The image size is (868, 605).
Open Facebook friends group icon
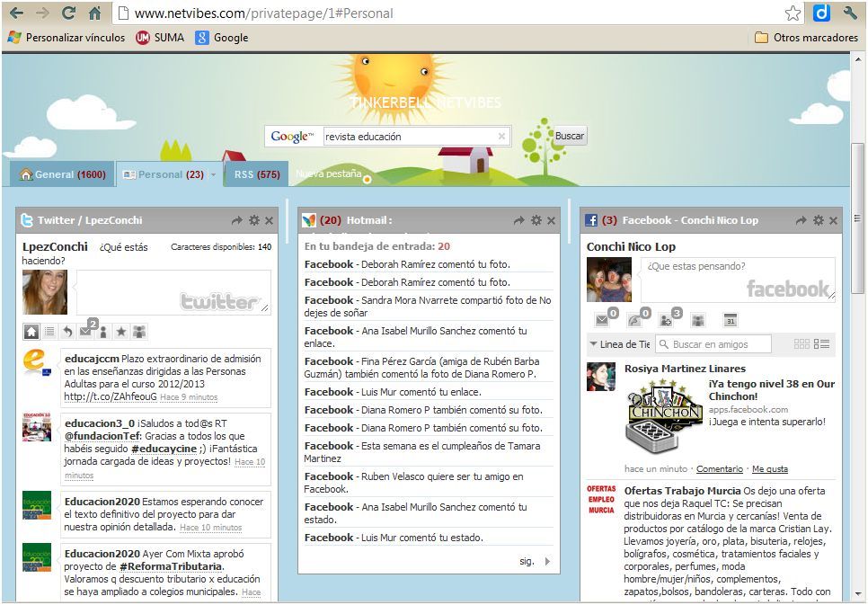point(698,320)
